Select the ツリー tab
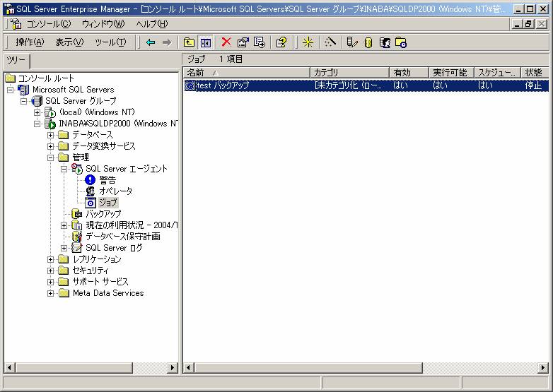Image resolution: width=553 pixels, height=392 pixels. pyautogui.click(x=16, y=61)
